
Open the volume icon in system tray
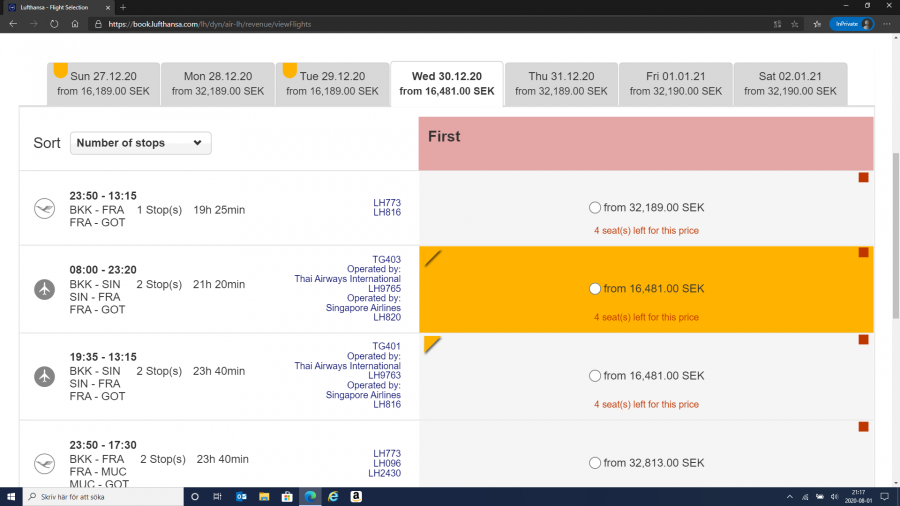pyautogui.click(x=835, y=497)
